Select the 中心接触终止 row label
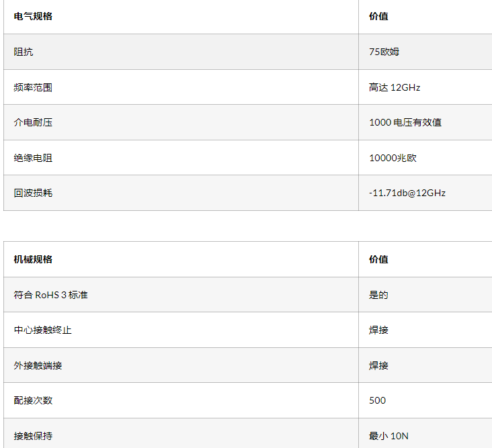 [42, 330]
